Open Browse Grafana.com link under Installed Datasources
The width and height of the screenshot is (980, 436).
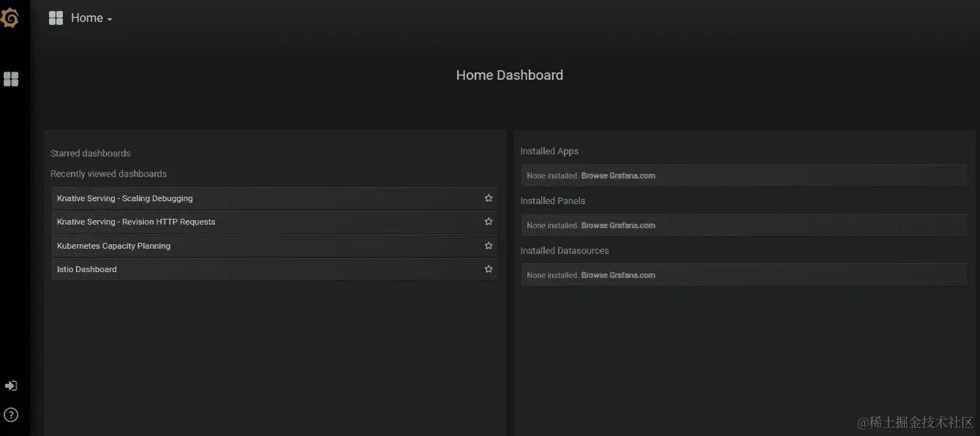(x=619, y=274)
